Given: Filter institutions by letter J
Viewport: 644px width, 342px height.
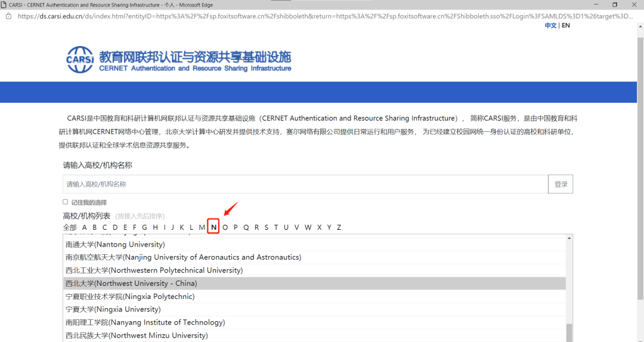Looking at the screenshot, I should tap(172, 227).
